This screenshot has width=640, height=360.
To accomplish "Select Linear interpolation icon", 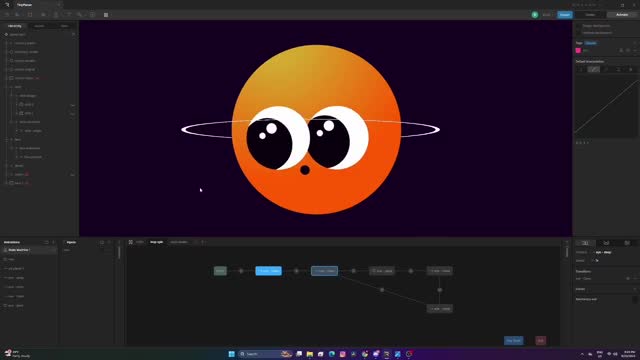I will [x=593, y=69].
